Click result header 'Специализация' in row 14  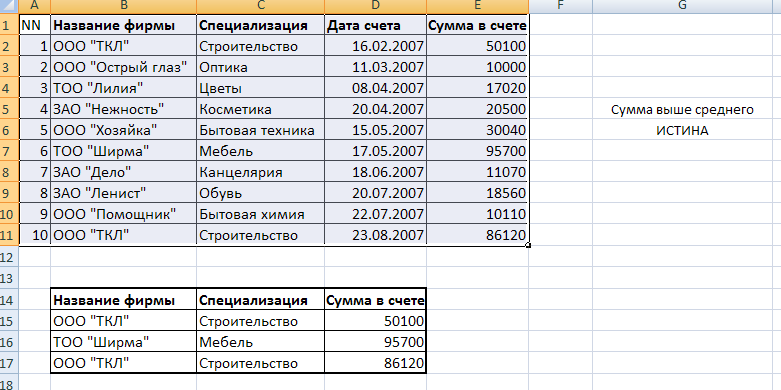pyautogui.click(x=260, y=300)
